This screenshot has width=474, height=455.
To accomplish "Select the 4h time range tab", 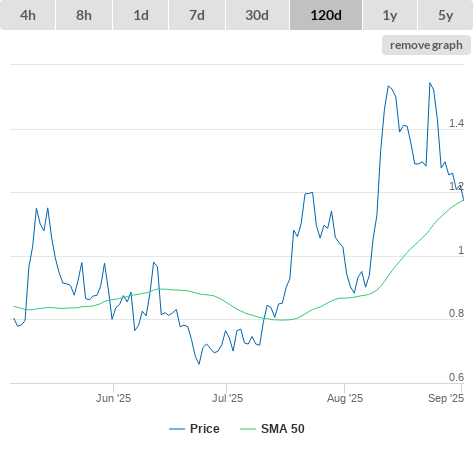I will point(28,15).
